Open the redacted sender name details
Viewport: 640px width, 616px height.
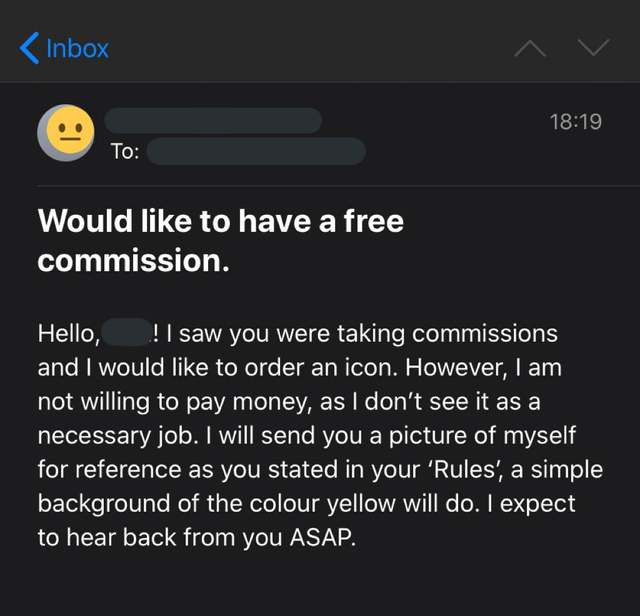pyautogui.click(x=214, y=121)
